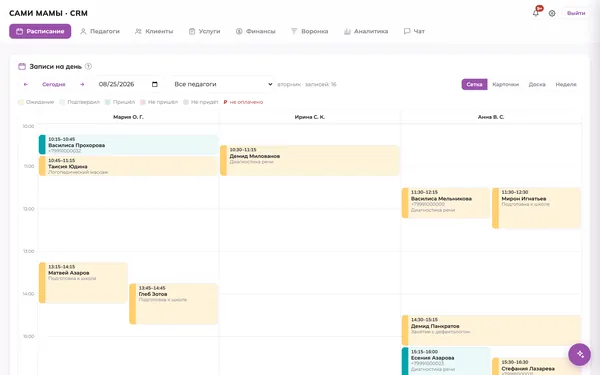Screen dimensions: 600x375
Task: Select the Доска view
Action: coord(537,84)
